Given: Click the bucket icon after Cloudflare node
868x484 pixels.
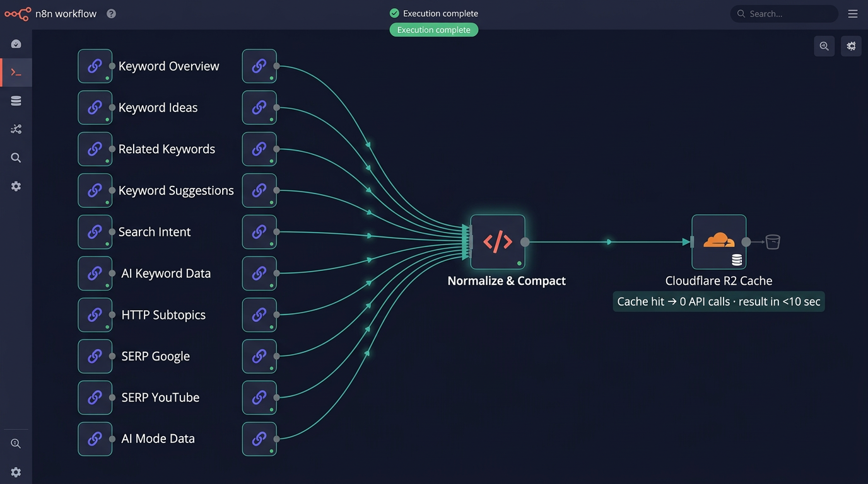Looking at the screenshot, I should click(x=773, y=242).
